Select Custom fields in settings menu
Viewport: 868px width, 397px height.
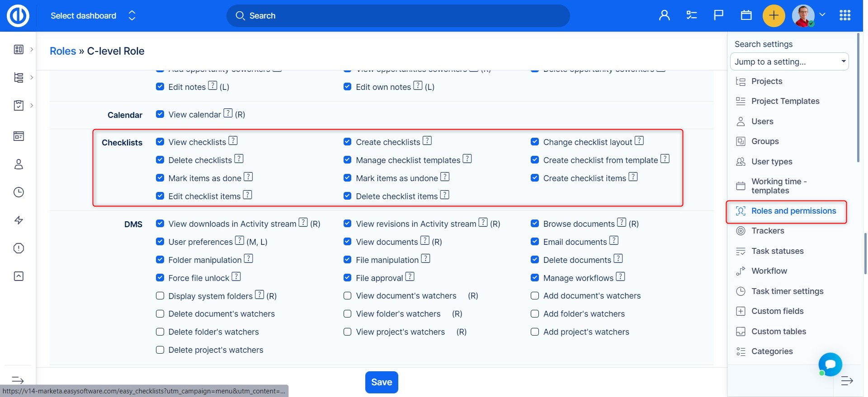pos(777,311)
